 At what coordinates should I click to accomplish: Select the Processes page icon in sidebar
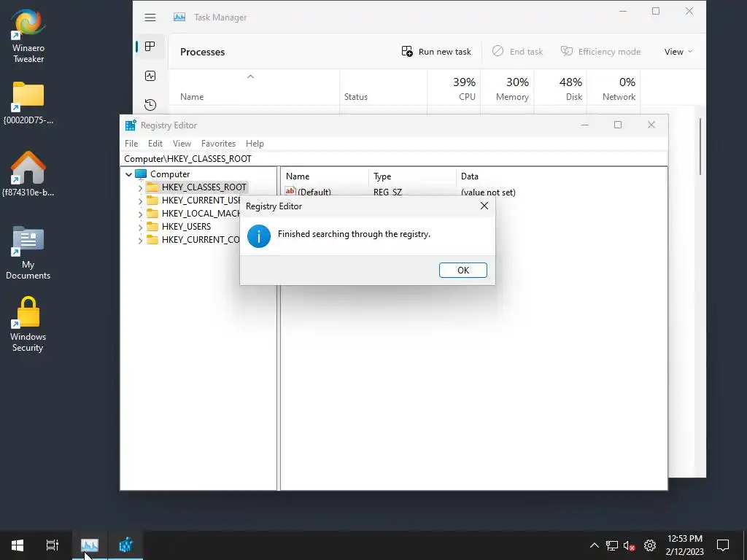(x=150, y=46)
